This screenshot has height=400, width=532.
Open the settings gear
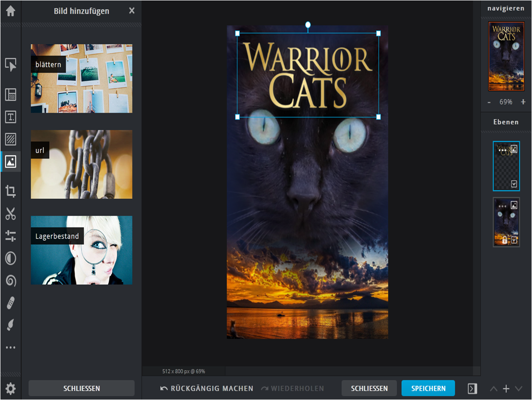tap(11, 388)
